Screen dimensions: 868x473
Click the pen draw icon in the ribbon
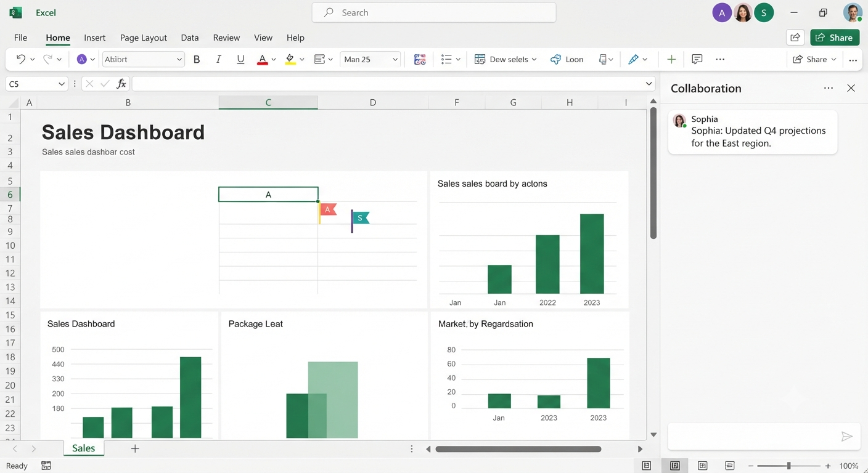(x=633, y=59)
